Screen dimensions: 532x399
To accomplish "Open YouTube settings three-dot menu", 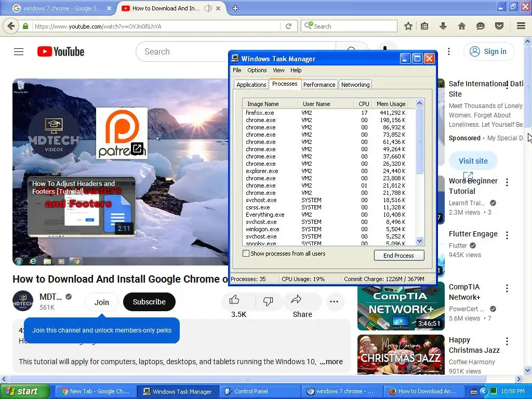I will 449,51.
